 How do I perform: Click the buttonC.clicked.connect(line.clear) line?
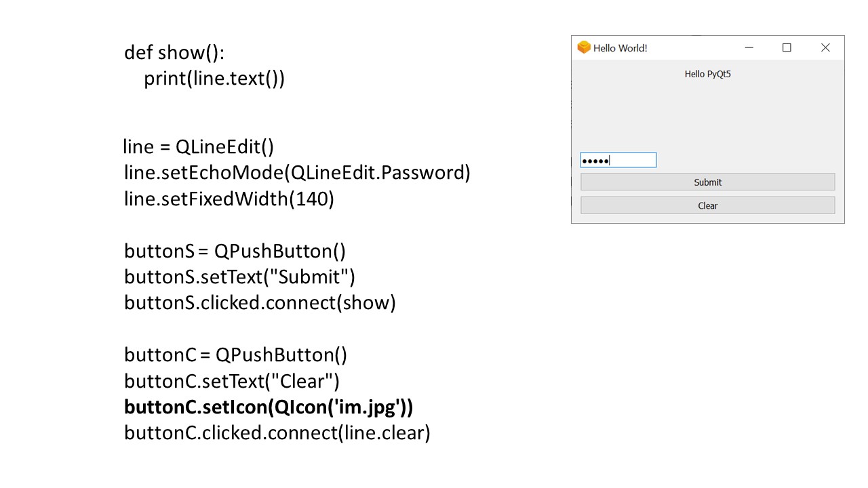(x=277, y=432)
